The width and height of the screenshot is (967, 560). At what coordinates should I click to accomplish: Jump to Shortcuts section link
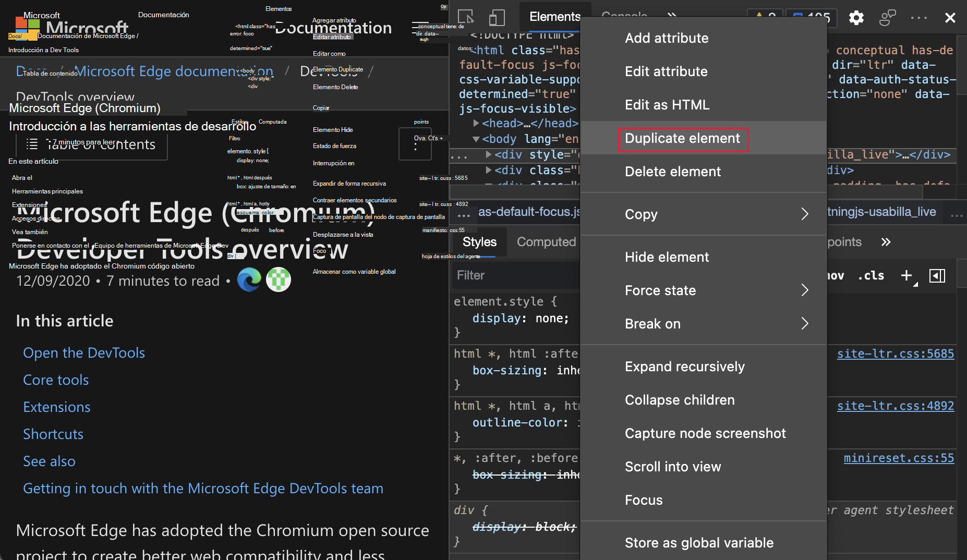[53, 434]
